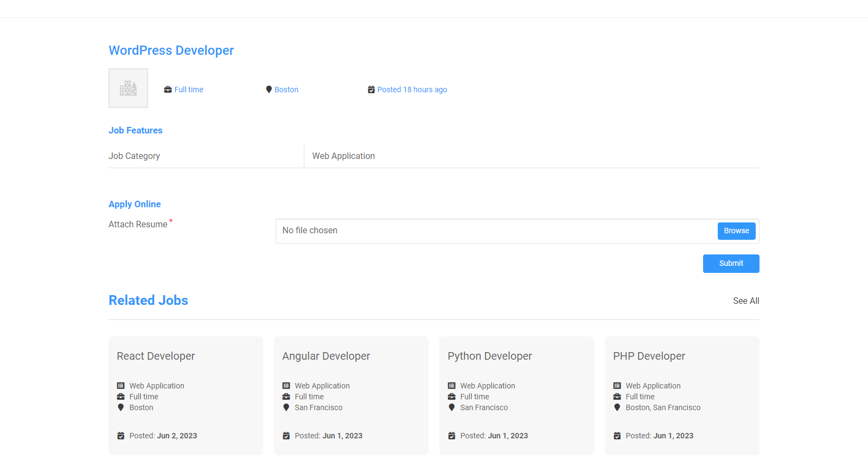Click San Francisco on Python Developer card

[484, 407]
